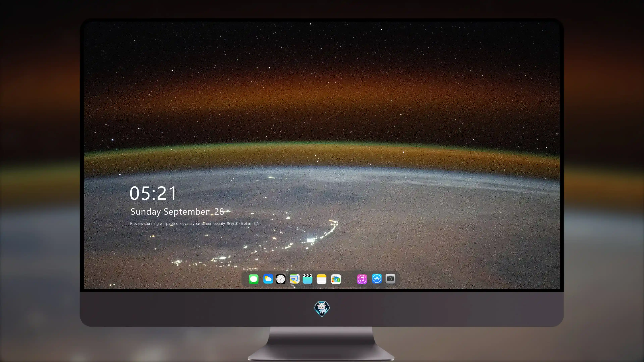Open the Photos gallery app in the dock
This screenshot has width=644, height=362.
[336, 279]
